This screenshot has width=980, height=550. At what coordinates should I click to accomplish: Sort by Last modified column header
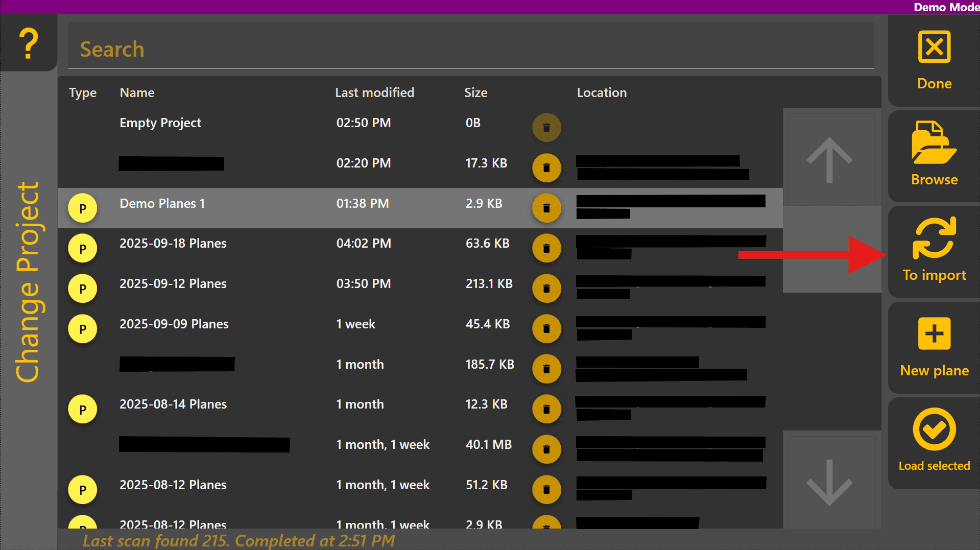pos(374,93)
